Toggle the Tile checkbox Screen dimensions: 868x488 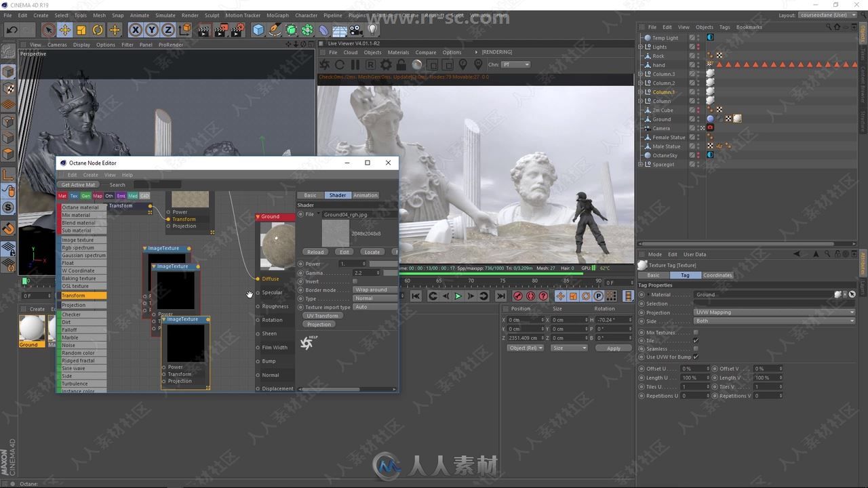click(696, 340)
